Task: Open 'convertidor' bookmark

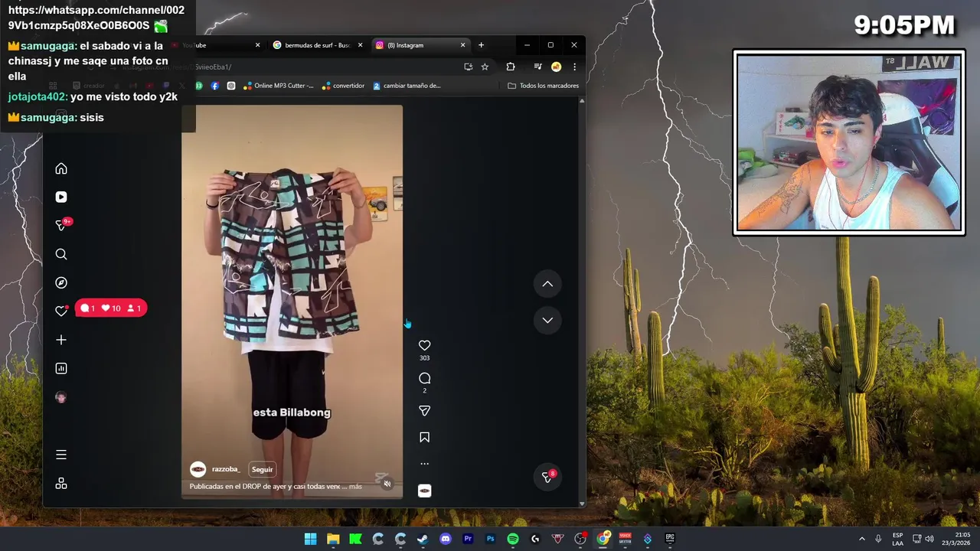Action: pos(344,86)
